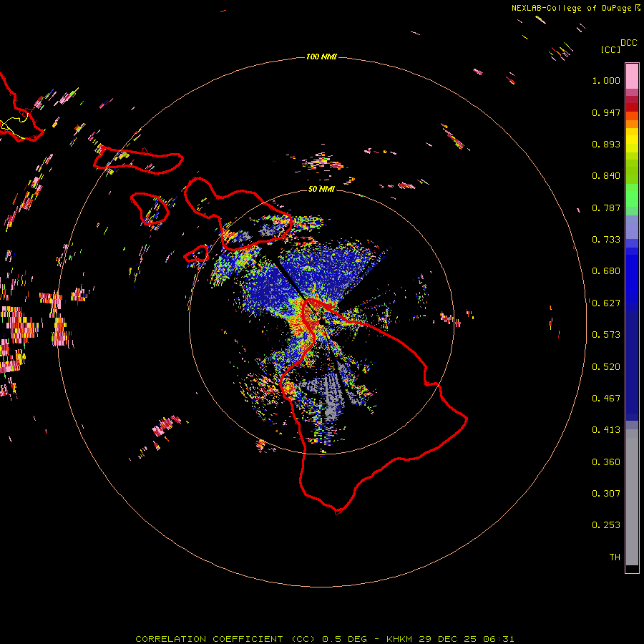644x644 pixels.
Task: Click the 0.467 color scale value
Action: pyautogui.click(x=606, y=399)
